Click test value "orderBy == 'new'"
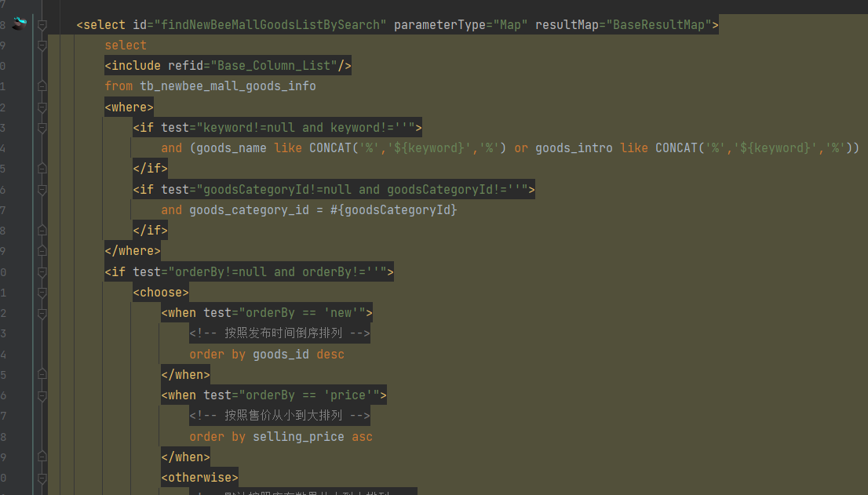This screenshot has width=868, height=495. [x=302, y=313]
